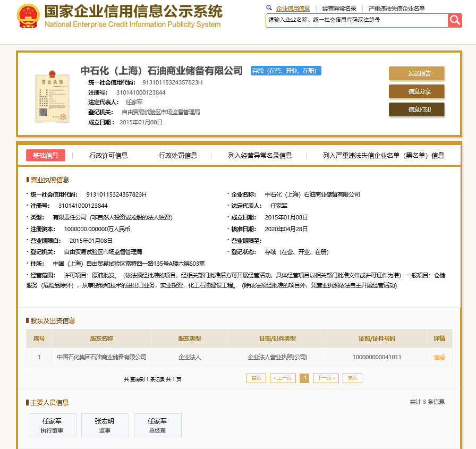
Task: Switch to the 基础信息 tab
Action: [46, 156]
